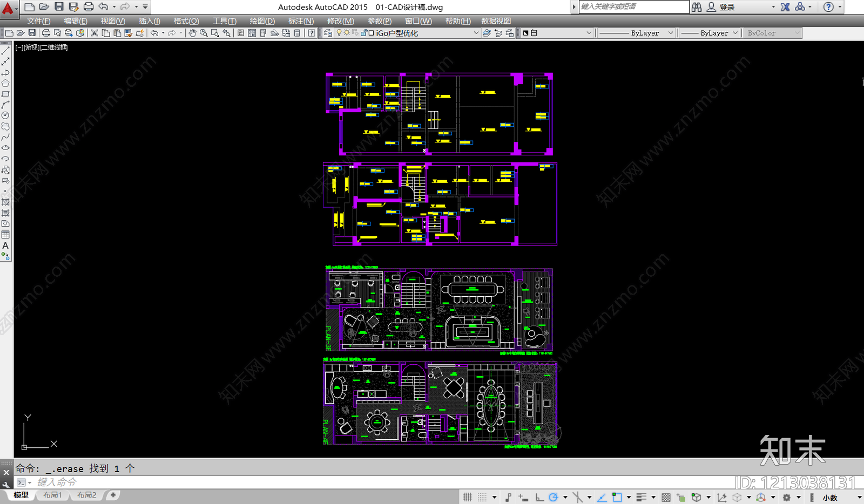Open the 绘图(D) menu
The image size is (864, 504).
coord(262,21)
